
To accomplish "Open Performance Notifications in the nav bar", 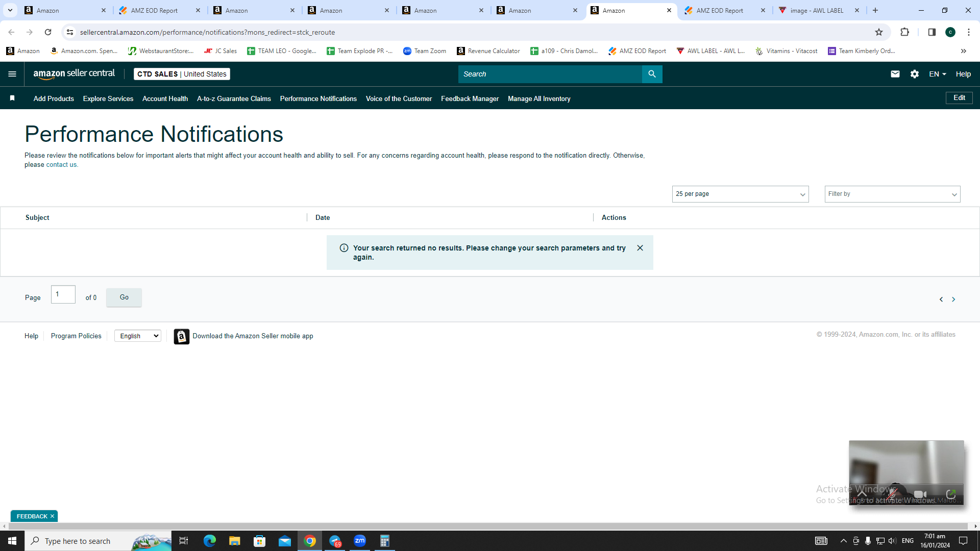I will tap(318, 98).
